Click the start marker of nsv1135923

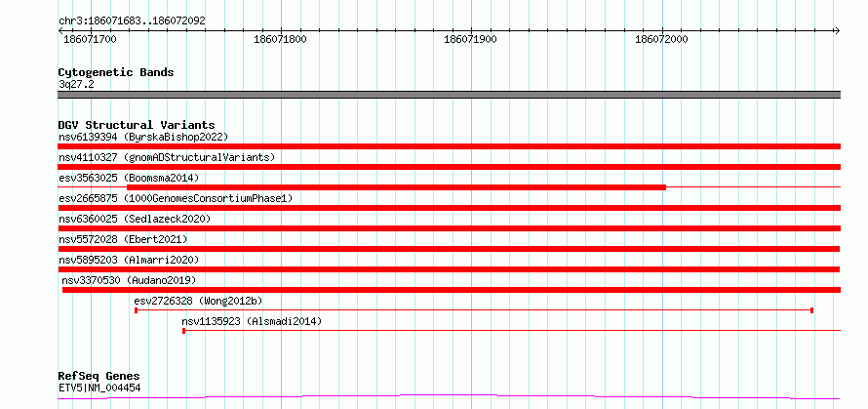(183, 331)
